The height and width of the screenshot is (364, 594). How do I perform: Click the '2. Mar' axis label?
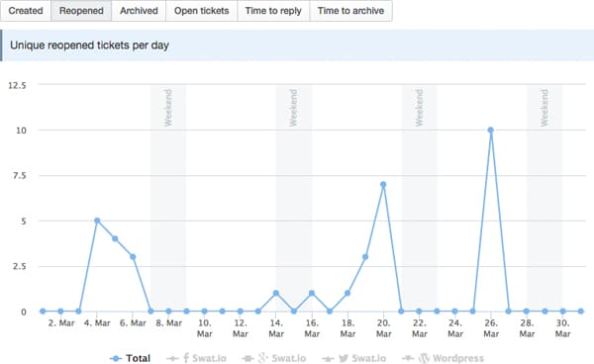tap(61, 323)
